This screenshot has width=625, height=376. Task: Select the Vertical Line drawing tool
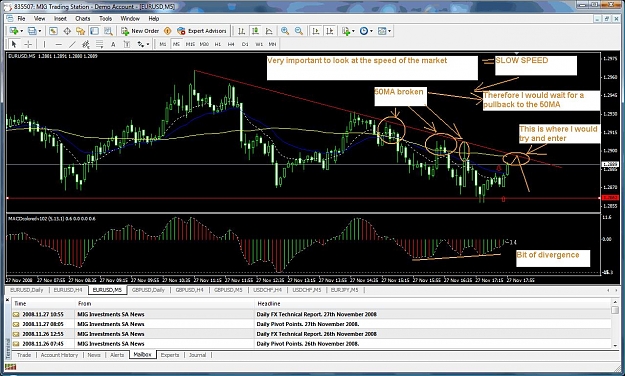[x=44, y=44]
